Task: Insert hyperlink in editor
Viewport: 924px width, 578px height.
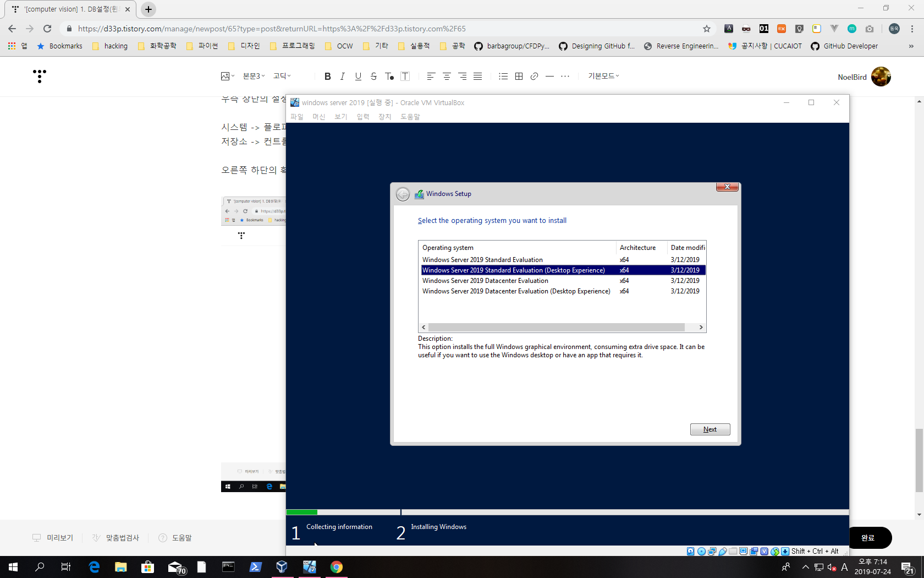Action: tap(534, 77)
